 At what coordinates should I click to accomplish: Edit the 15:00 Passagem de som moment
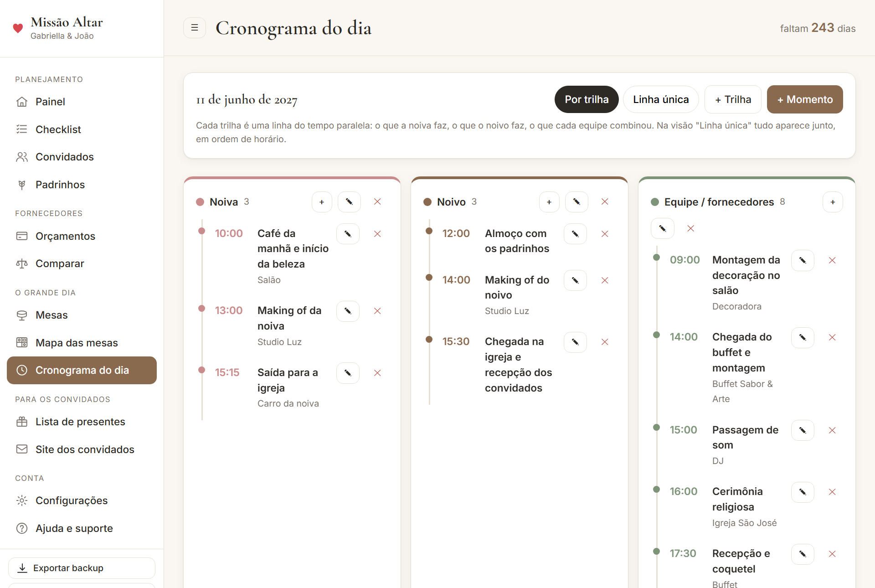803,430
